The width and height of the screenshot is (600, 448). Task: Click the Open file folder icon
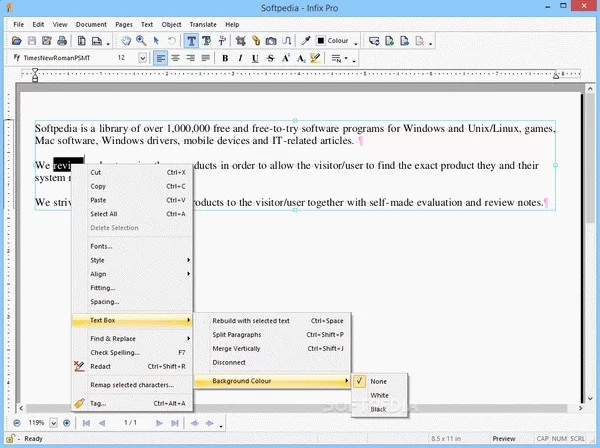(16, 41)
